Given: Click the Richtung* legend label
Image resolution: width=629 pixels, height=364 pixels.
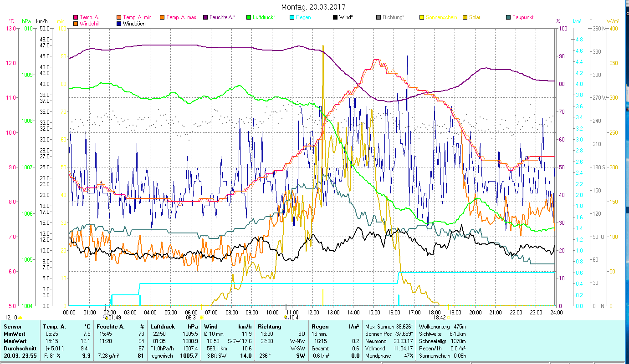Looking at the screenshot, I should pos(393,18).
